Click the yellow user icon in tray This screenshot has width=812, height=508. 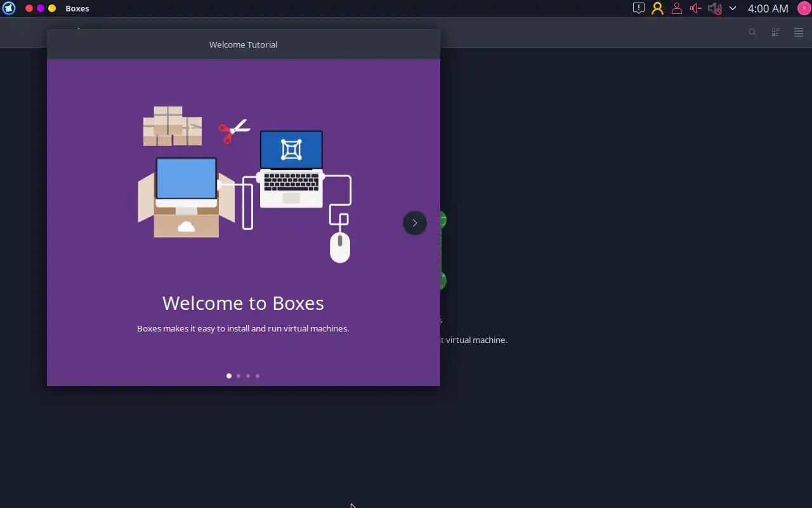pos(657,8)
